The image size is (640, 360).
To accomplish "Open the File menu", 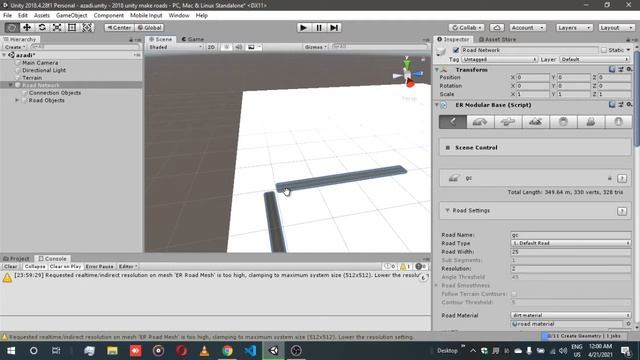I will (7, 16).
